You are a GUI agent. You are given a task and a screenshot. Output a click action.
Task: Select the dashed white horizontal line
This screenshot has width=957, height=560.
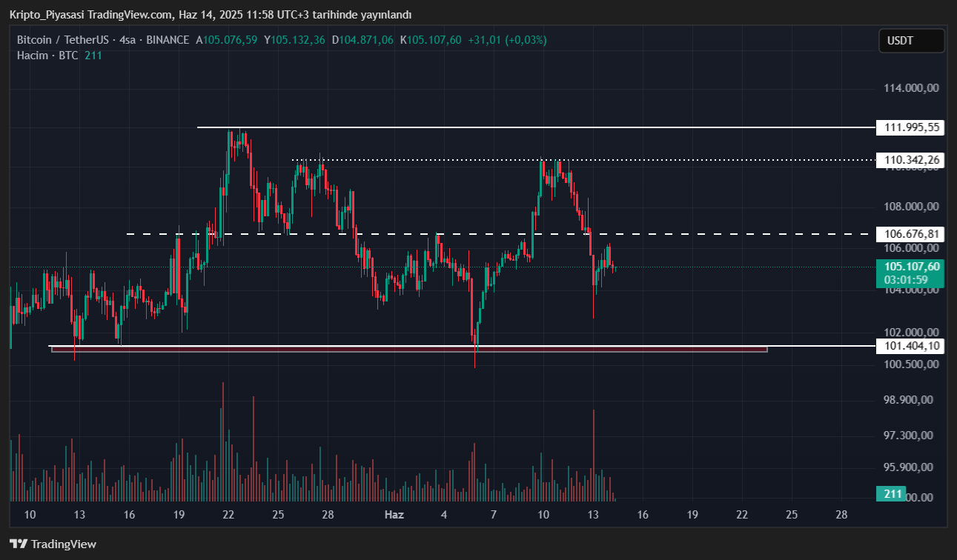pyautogui.click(x=667, y=234)
